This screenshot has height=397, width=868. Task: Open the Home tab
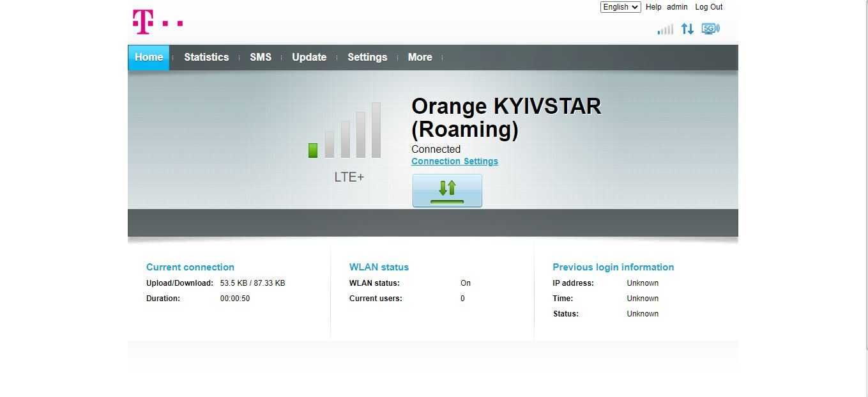tap(149, 57)
